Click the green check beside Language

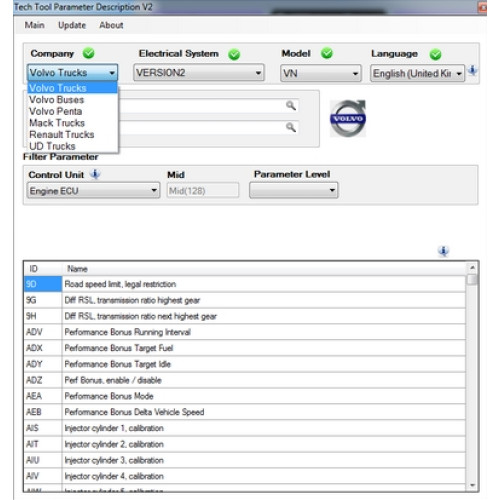point(435,54)
